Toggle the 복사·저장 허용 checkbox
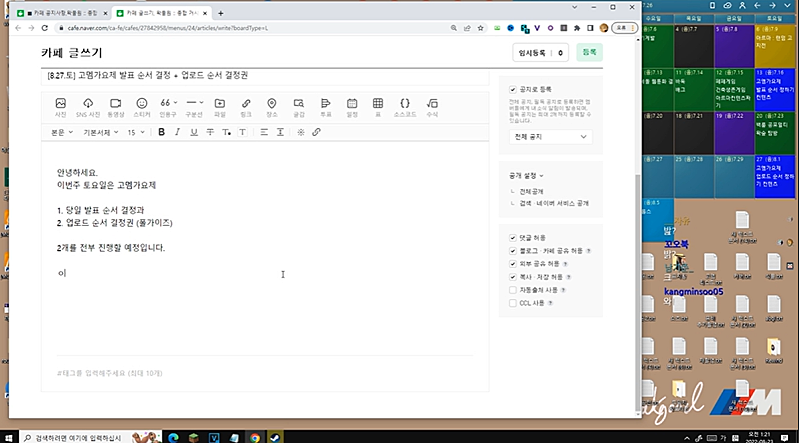This screenshot has width=800, height=443. coord(513,277)
